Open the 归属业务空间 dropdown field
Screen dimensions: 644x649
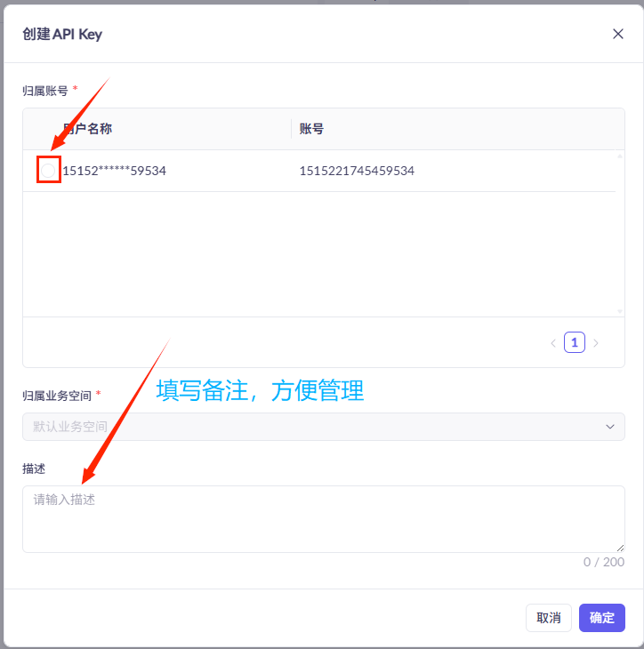coord(311,427)
